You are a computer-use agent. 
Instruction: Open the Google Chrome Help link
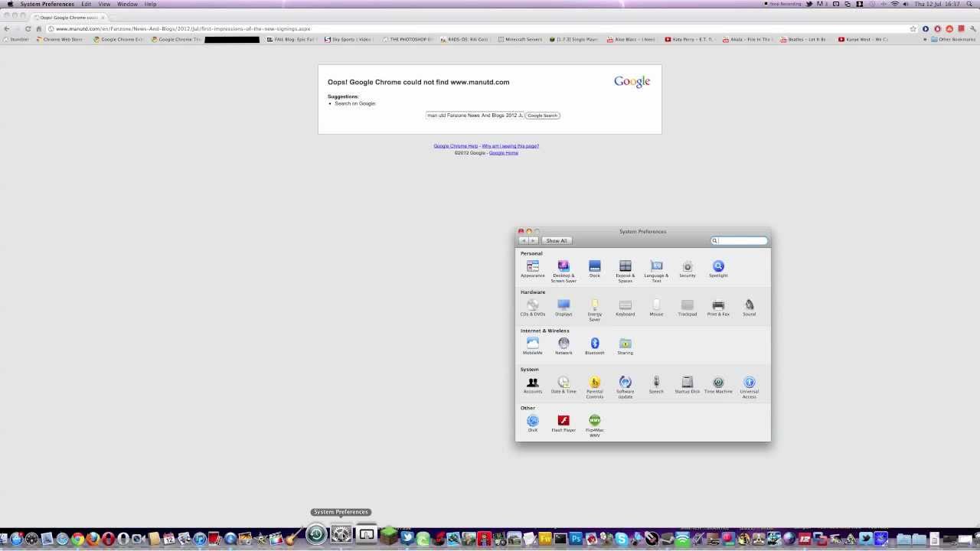pyautogui.click(x=456, y=145)
